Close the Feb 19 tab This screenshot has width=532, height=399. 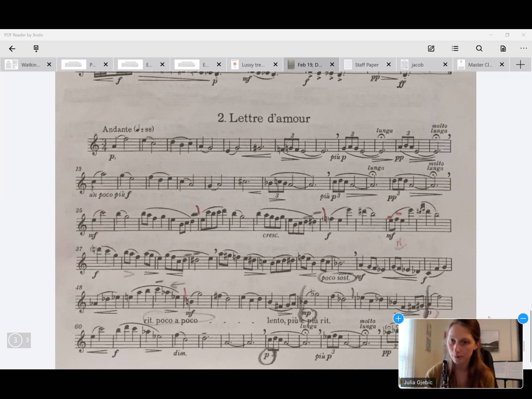[332, 64]
